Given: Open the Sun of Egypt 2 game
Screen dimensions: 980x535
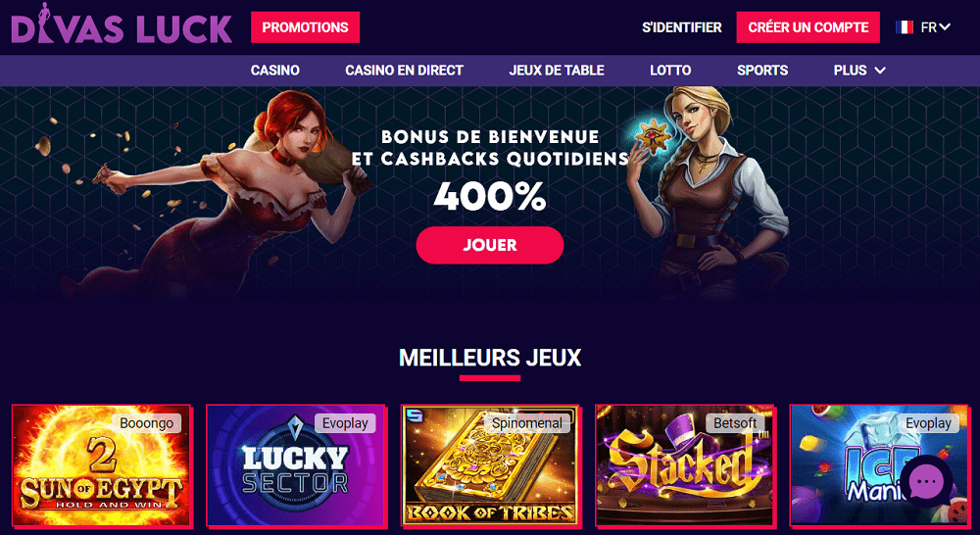Looking at the screenshot, I should (101, 465).
